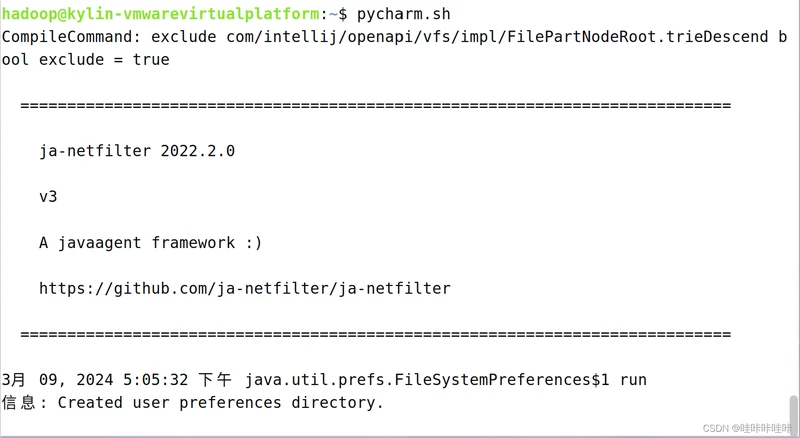Click the word run in the log line
Screen dimensions: 800x438
633,380
